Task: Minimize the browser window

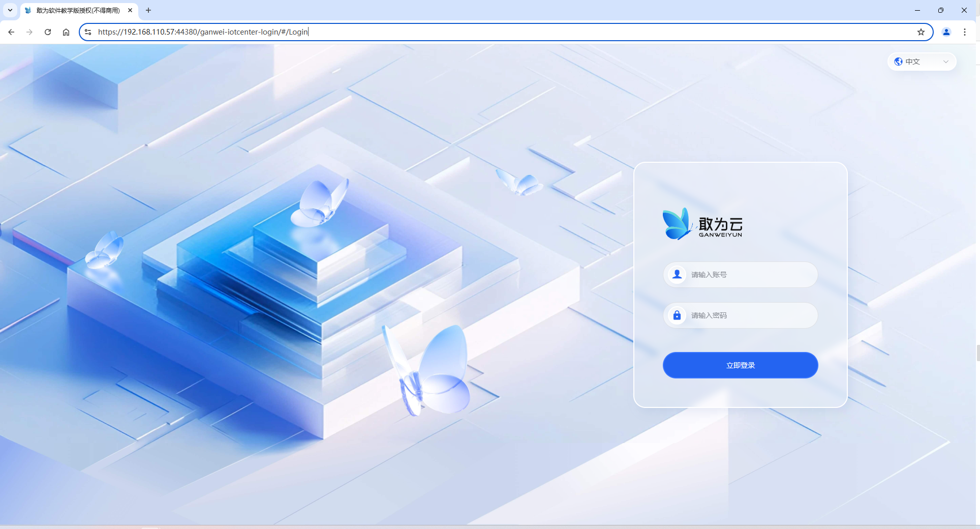Action: pyautogui.click(x=917, y=10)
